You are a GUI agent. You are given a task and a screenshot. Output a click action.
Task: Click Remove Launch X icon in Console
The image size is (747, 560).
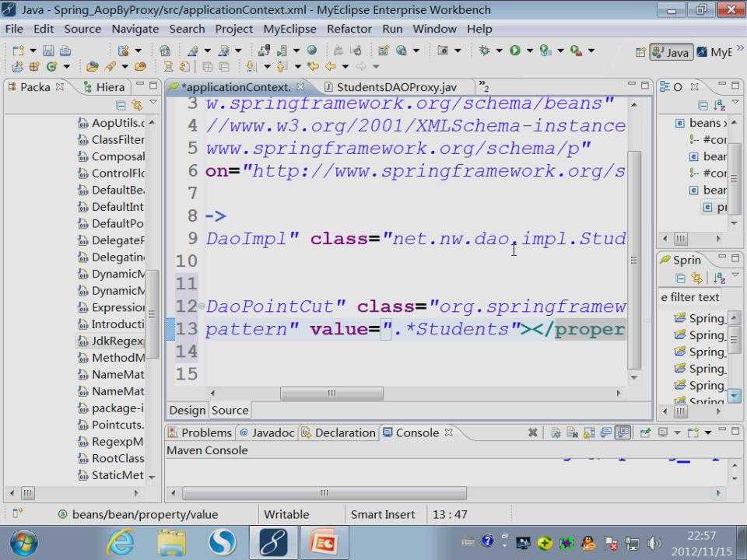533,432
